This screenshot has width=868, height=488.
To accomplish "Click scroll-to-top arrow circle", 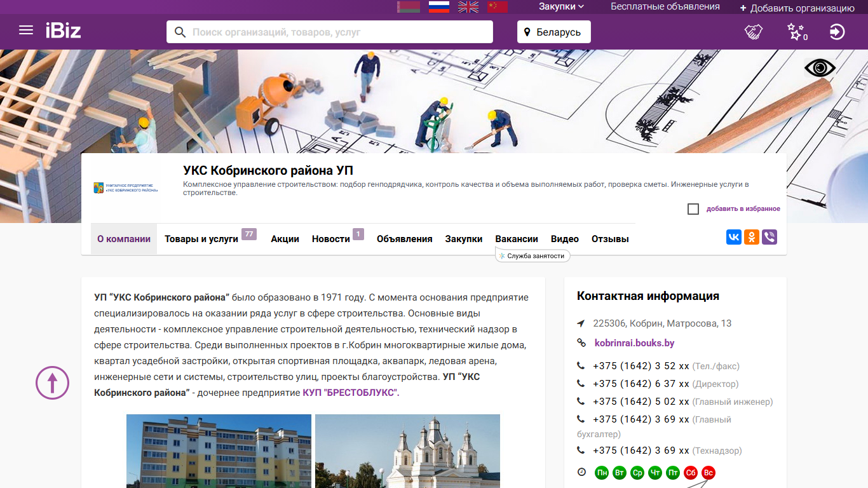I will coord(52,383).
